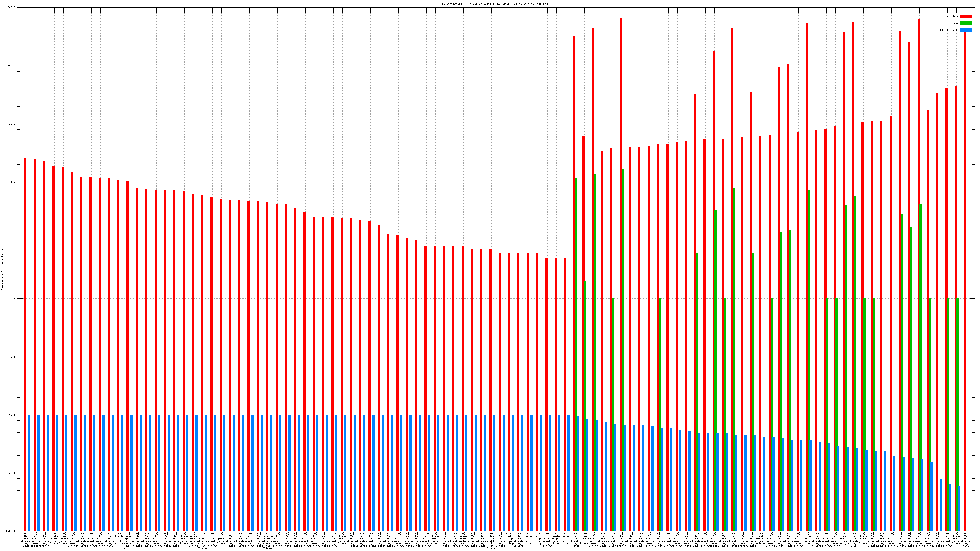Screen dimensions: 980x551
Task: Click the leftmost red bar in chart
Action: click(25, 342)
